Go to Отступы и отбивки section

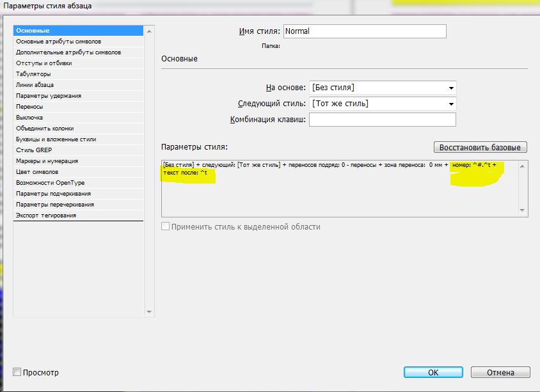(x=78, y=63)
